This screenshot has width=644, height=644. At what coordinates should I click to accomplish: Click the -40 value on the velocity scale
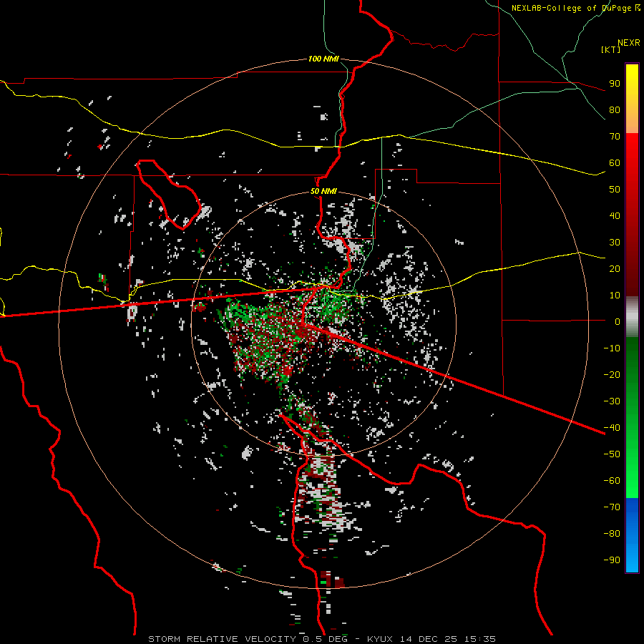tap(612, 428)
